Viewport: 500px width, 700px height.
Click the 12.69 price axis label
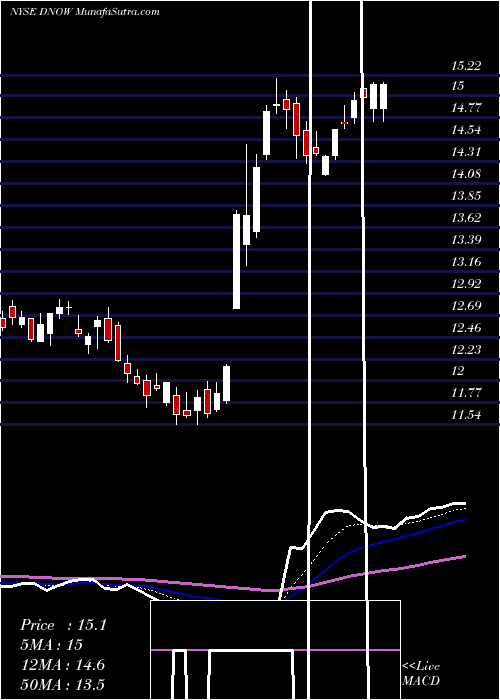466,305
